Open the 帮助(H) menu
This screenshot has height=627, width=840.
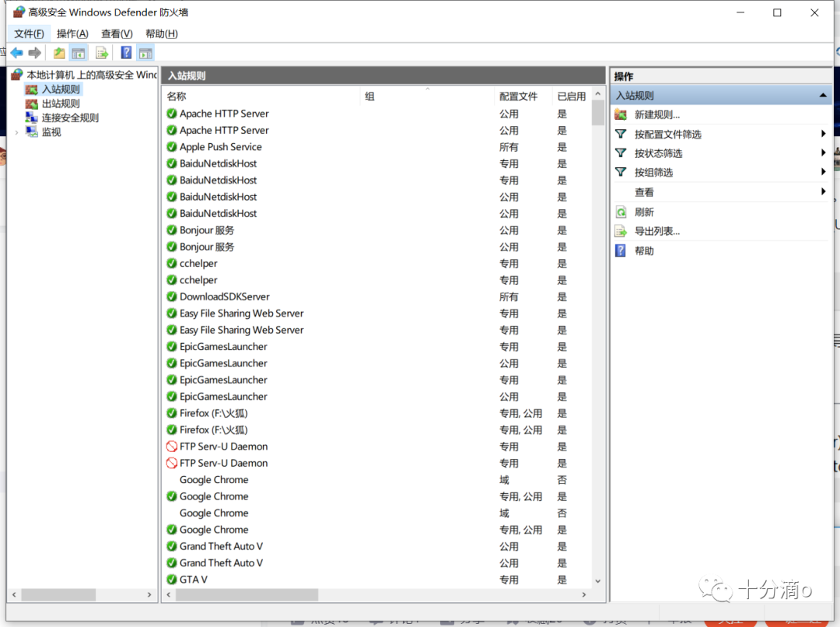pos(161,33)
